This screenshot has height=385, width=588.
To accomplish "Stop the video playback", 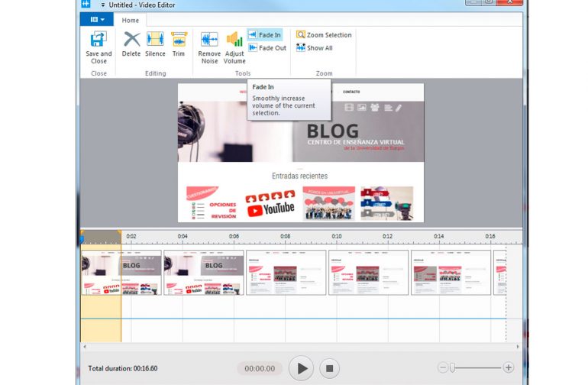I will click(x=330, y=368).
